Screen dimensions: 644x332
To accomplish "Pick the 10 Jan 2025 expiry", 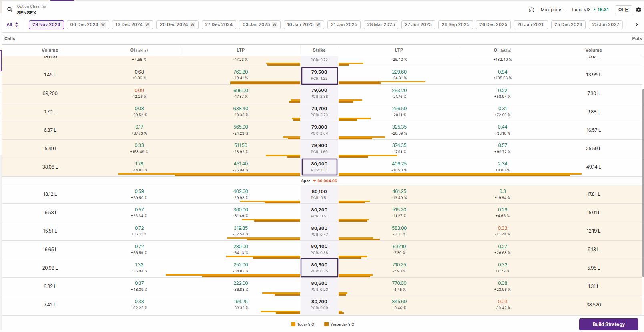I will coord(304,24).
